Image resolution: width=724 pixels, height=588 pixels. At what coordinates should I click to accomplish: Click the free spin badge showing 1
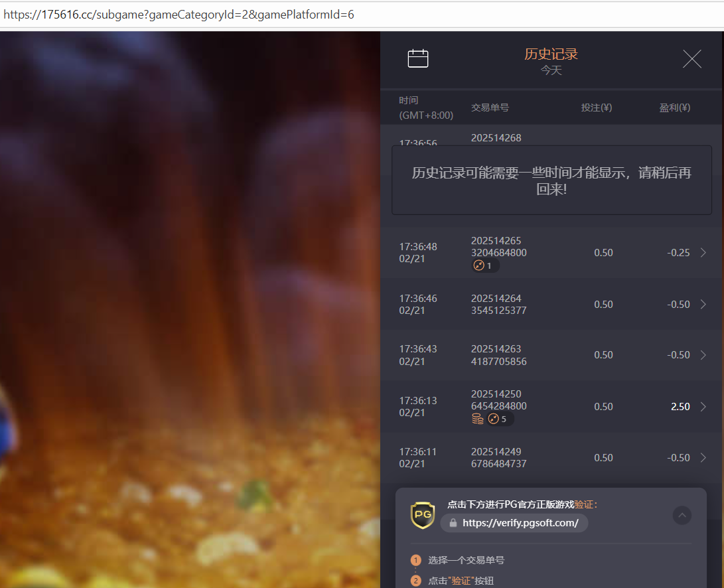(x=484, y=265)
